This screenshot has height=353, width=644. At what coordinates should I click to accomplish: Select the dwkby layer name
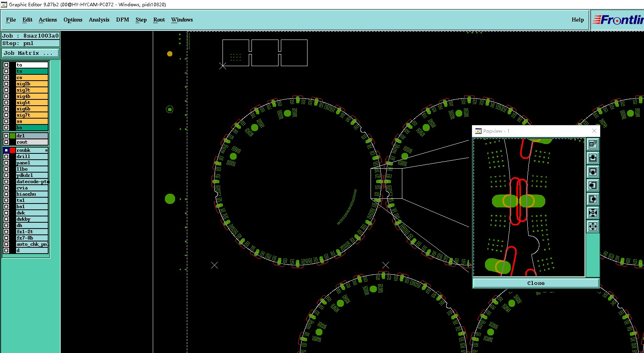point(32,219)
